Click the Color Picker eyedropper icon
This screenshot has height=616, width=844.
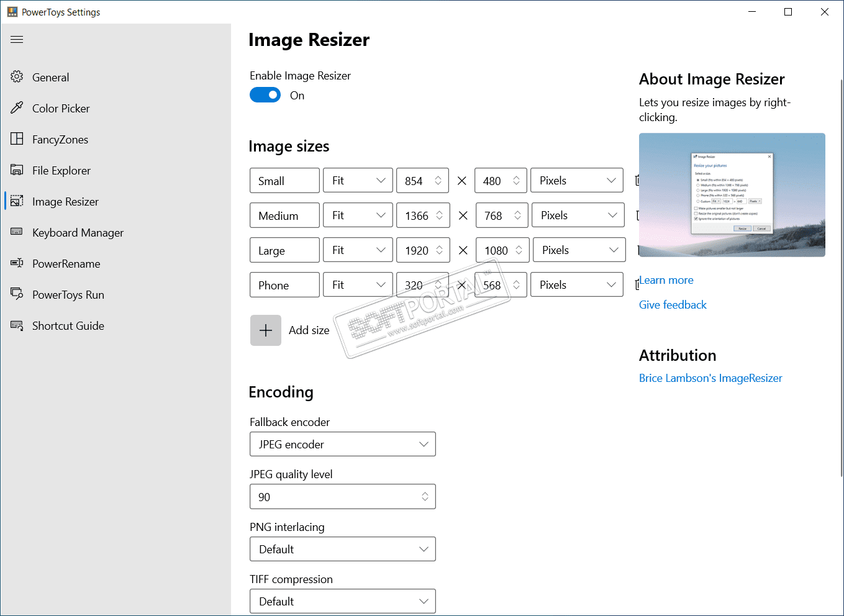coord(17,108)
